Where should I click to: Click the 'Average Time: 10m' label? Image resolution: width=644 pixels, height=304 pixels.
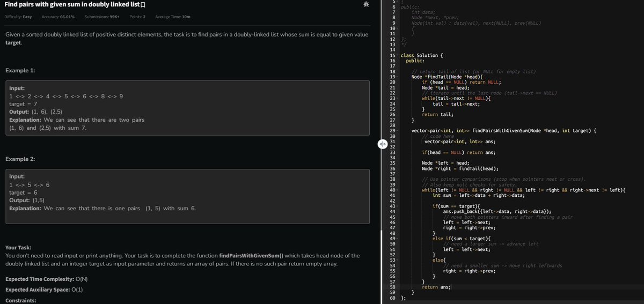pyautogui.click(x=173, y=17)
